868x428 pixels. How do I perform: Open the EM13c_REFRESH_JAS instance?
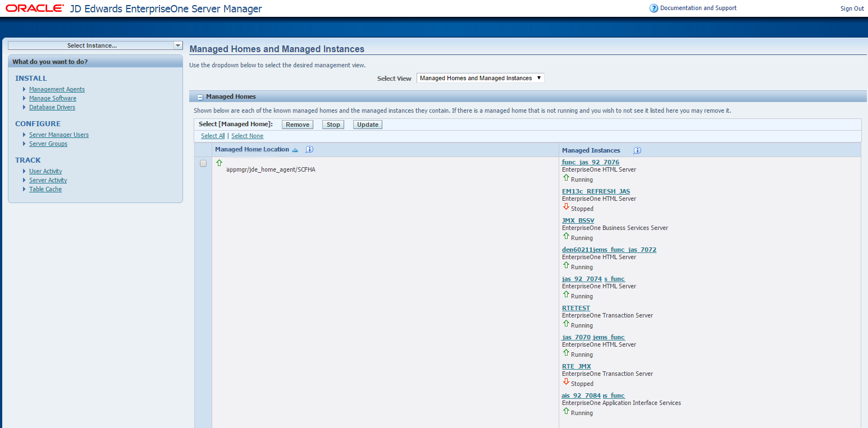[x=596, y=191]
